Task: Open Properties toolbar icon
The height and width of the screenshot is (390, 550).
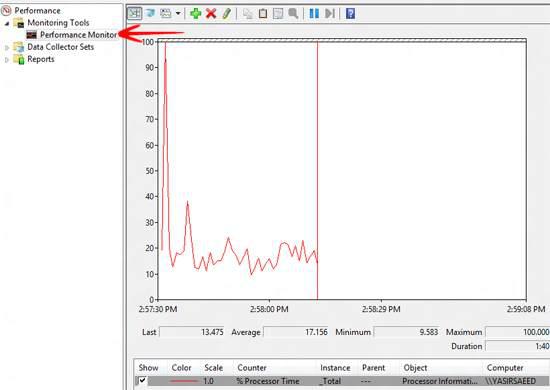Action: click(x=278, y=13)
